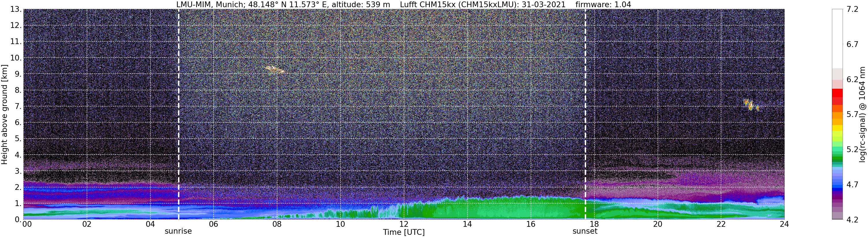The width and height of the screenshot is (868, 238).
Task: Click the y-axis tick label '5.'
Action: (x=18, y=139)
